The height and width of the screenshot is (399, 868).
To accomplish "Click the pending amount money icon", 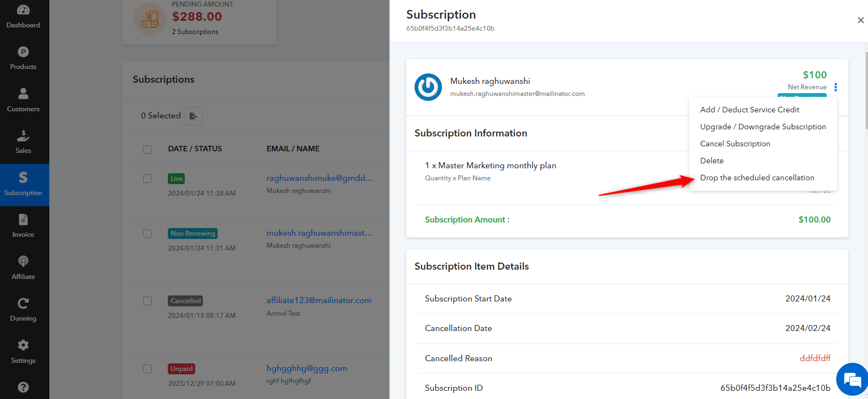I will click(x=150, y=19).
